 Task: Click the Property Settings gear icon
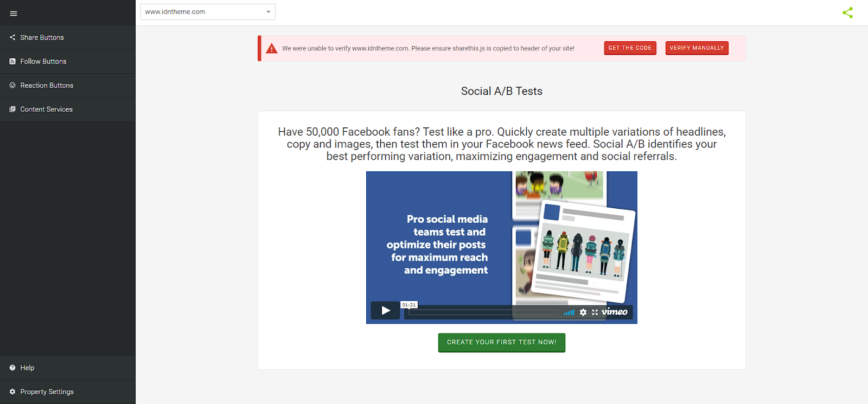click(12, 392)
